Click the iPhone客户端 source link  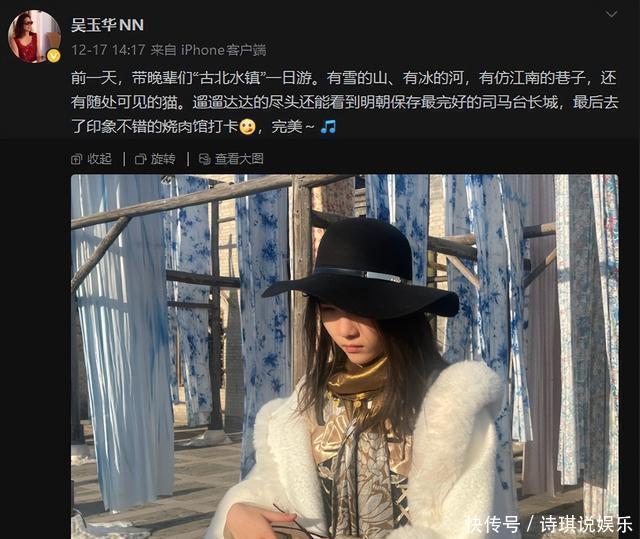pyautogui.click(x=224, y=50)
